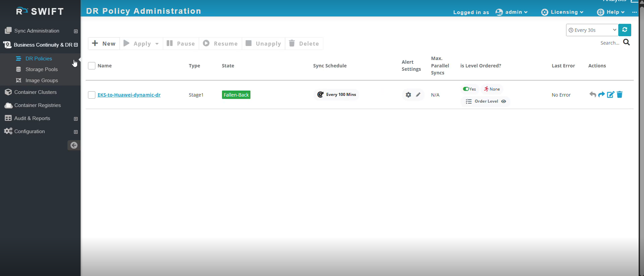Click the search magnifier icon
644x276 pixels.
click(x=627, y=42)
